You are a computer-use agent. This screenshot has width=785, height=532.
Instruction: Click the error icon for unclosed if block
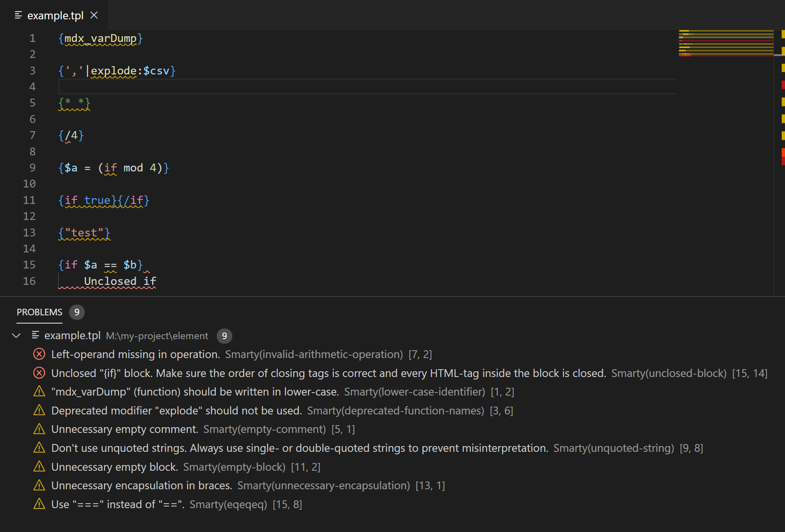point(39,373)
